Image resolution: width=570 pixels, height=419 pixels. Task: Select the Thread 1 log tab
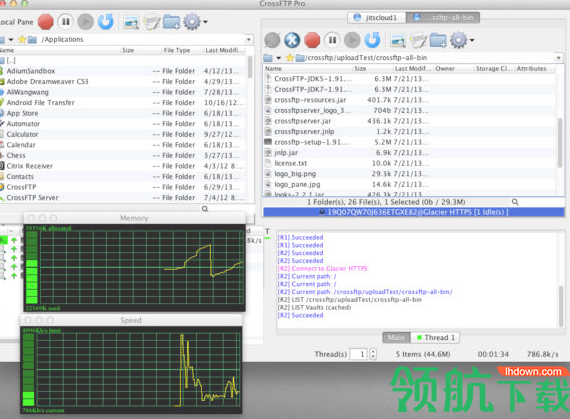[x=435, y=337]
